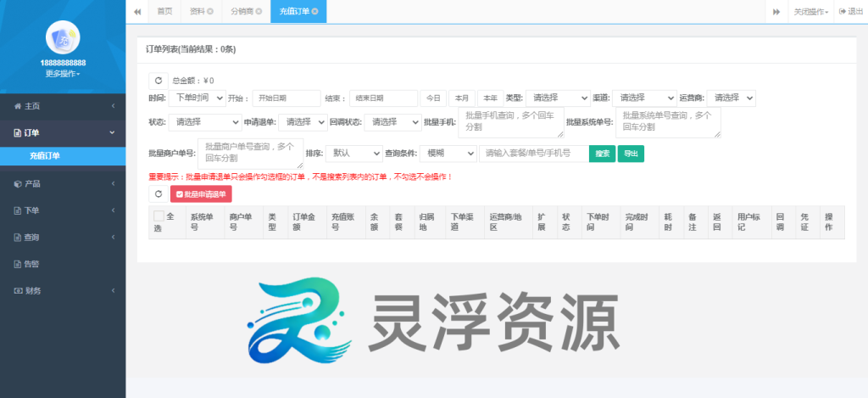Open the 运营商 dropdown

point(732,98)
